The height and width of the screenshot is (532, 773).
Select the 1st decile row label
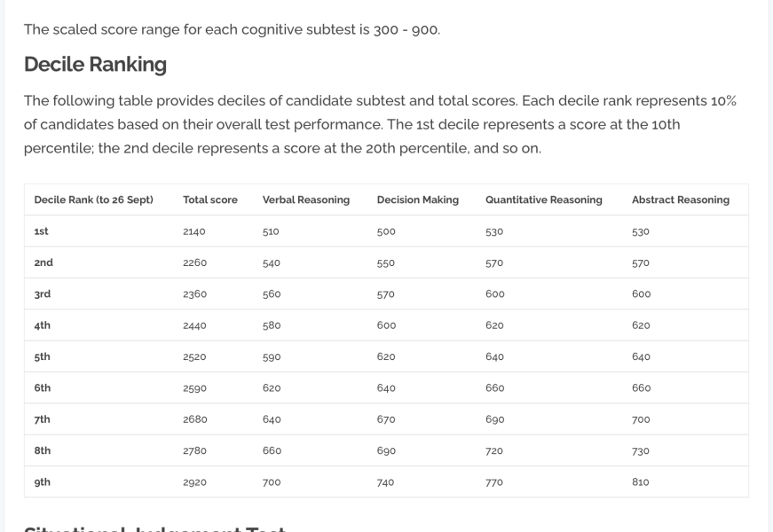click(42, 231)
